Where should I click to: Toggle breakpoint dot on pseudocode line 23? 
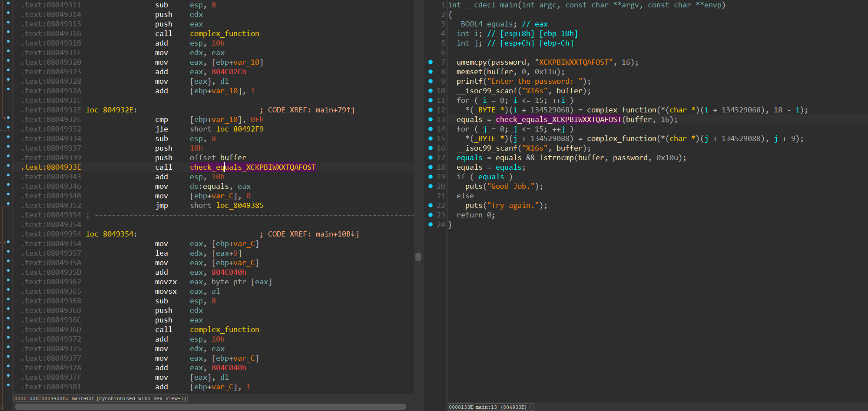click(431, 215)
